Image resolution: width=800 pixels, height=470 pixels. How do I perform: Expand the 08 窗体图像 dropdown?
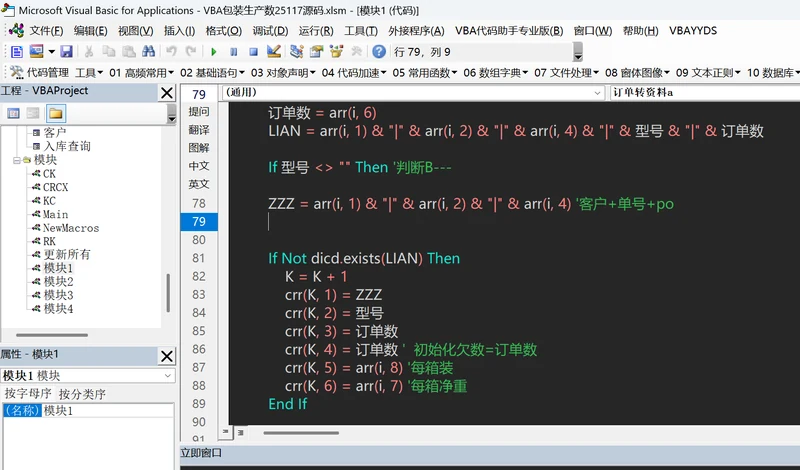coord(638,73)
